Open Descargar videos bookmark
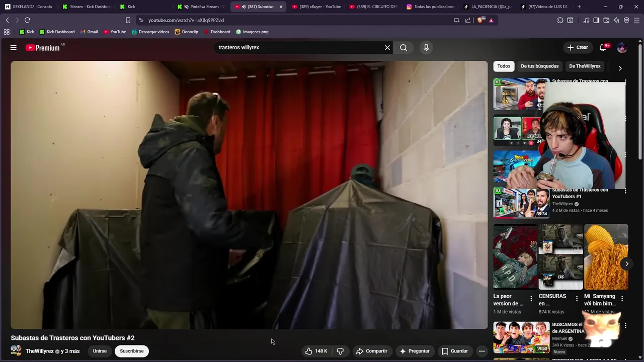Screen dimensions: 644x362 150,32
